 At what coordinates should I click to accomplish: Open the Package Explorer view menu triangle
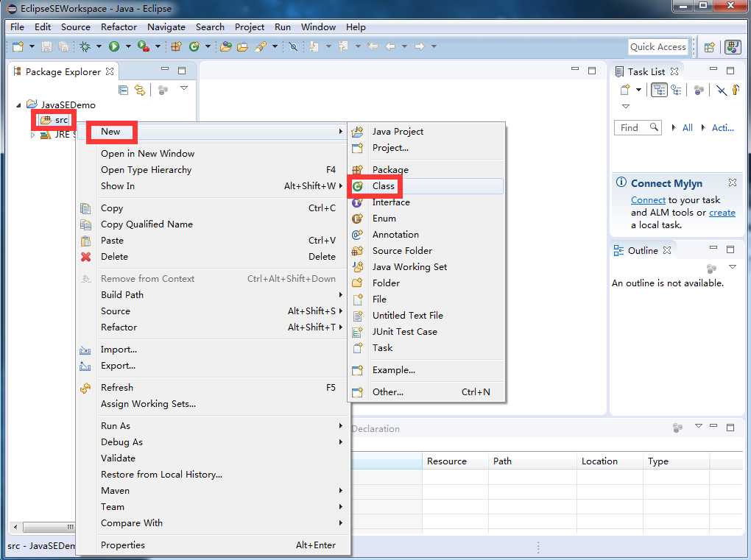coord(184,88)
